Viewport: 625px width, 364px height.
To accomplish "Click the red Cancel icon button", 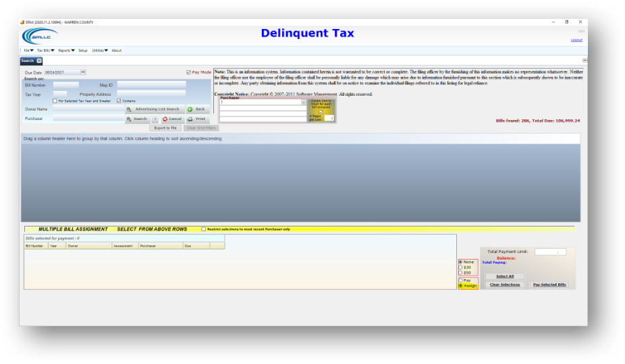I will (x=172, y=119).
